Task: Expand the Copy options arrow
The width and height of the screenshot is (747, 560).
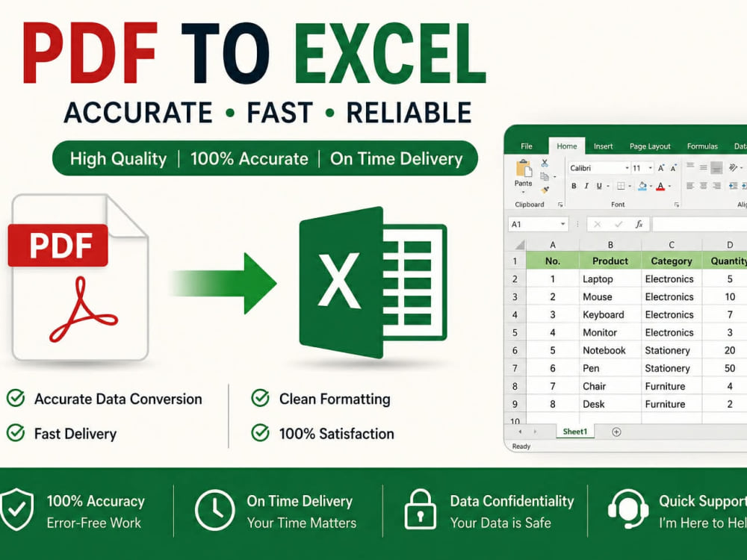Action: click(554, 177)
